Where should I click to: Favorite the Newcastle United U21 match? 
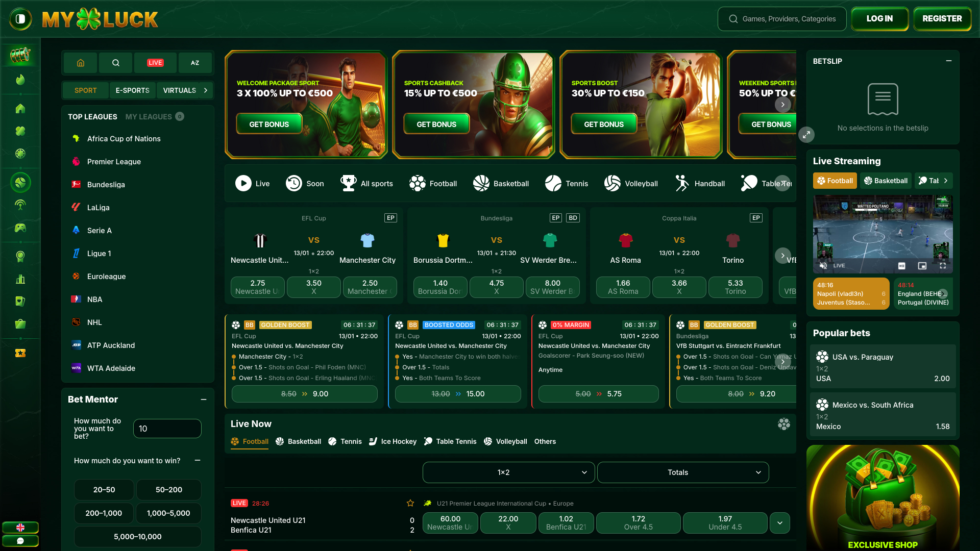pyautogui.click(x=410, y=503)
